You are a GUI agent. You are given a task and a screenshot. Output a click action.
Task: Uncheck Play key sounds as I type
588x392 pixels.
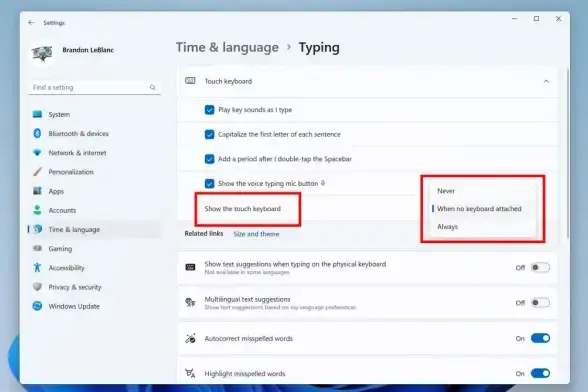(x=209, y=110)
